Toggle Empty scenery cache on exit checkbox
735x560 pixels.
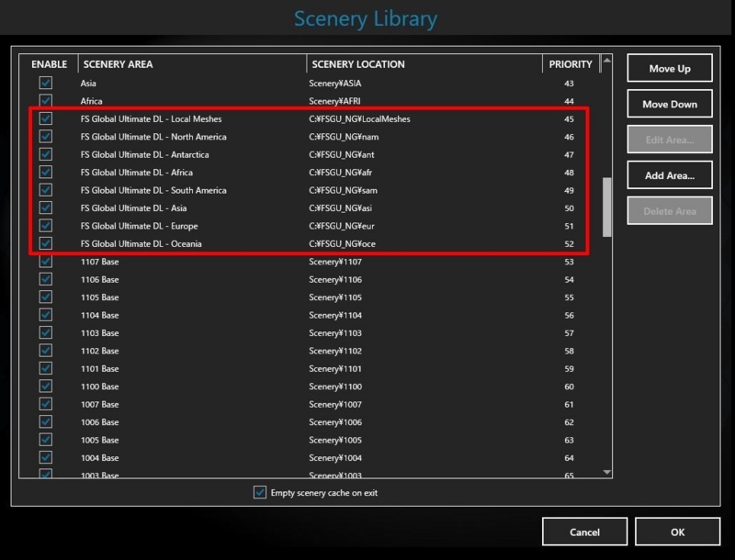(260, 492)
